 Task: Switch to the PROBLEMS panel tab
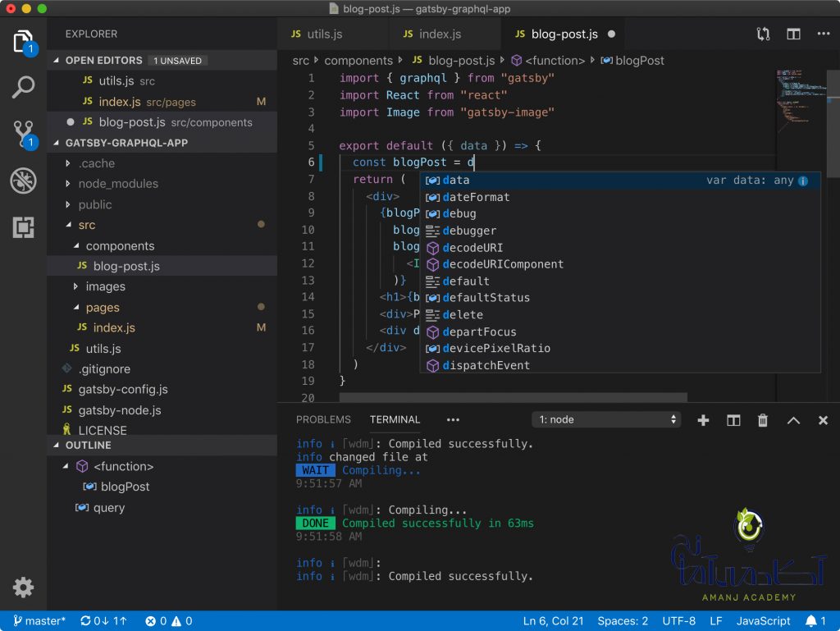(323, 419)
